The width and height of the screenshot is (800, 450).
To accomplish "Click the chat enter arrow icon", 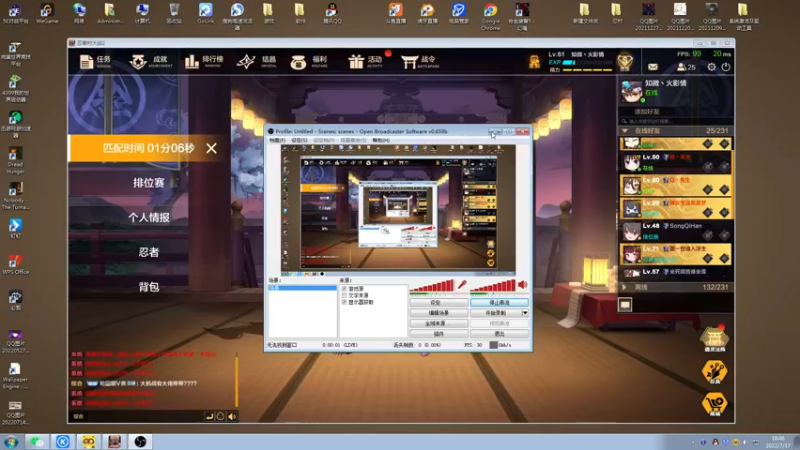I will pos(209,416).
